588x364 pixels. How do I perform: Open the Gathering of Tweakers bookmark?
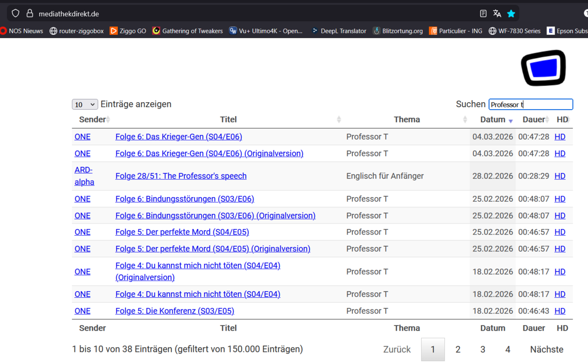192,31
